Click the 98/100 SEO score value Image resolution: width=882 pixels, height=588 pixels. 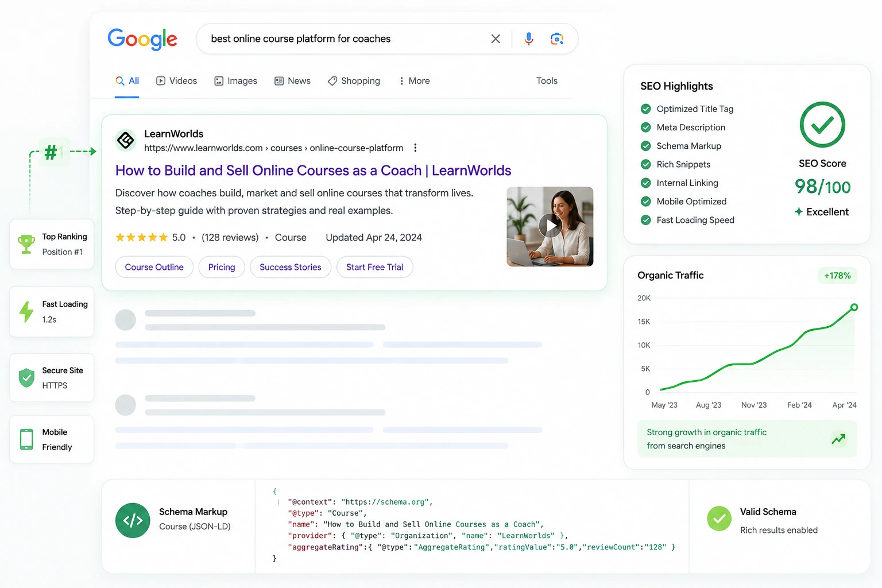pos(822,187)
